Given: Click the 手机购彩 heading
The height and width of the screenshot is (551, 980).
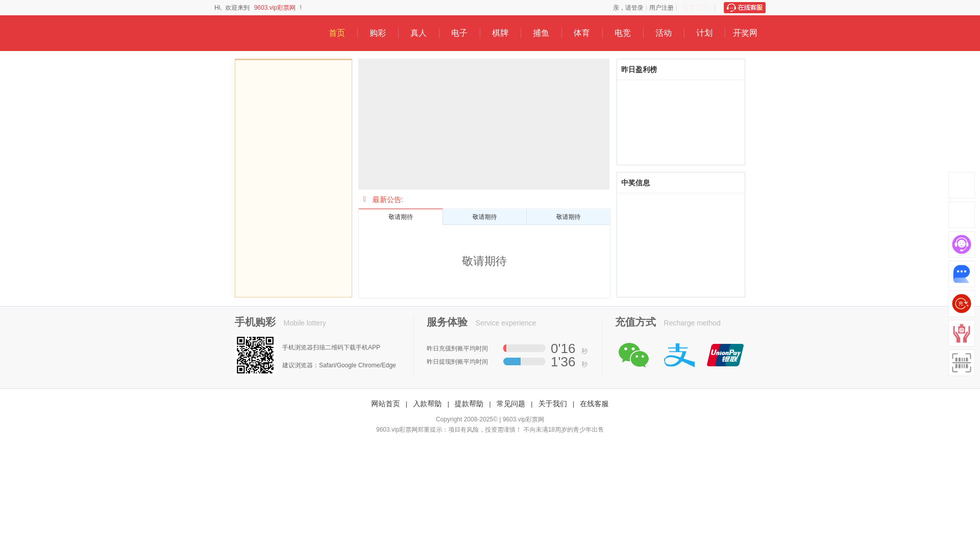Looking at the screenshot, I should (x=255, y=322).
